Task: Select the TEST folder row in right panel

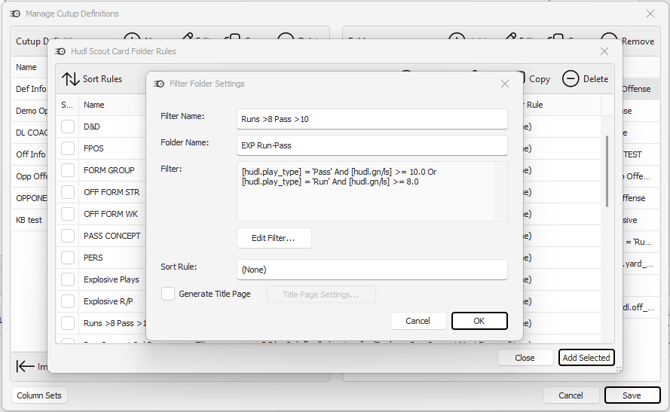Action: point(632,155)
